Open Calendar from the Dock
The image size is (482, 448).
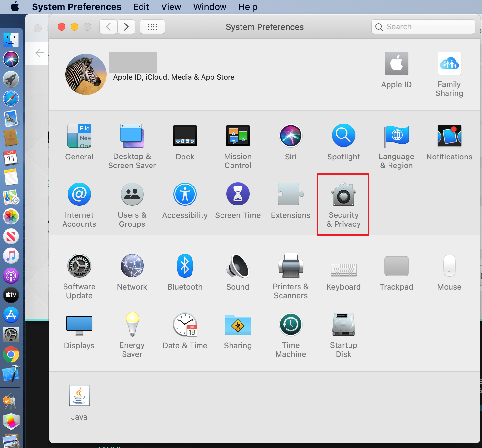click(11, 158)
